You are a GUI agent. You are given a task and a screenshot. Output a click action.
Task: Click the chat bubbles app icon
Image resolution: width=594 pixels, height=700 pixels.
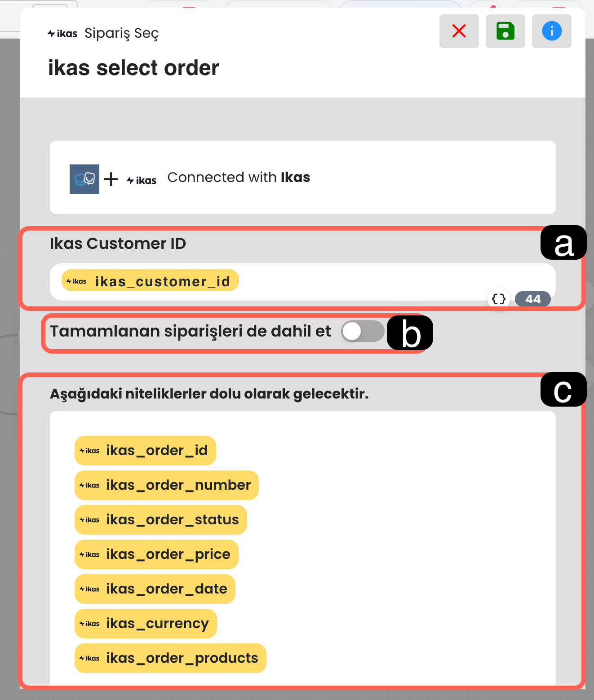tap(84, 179)
